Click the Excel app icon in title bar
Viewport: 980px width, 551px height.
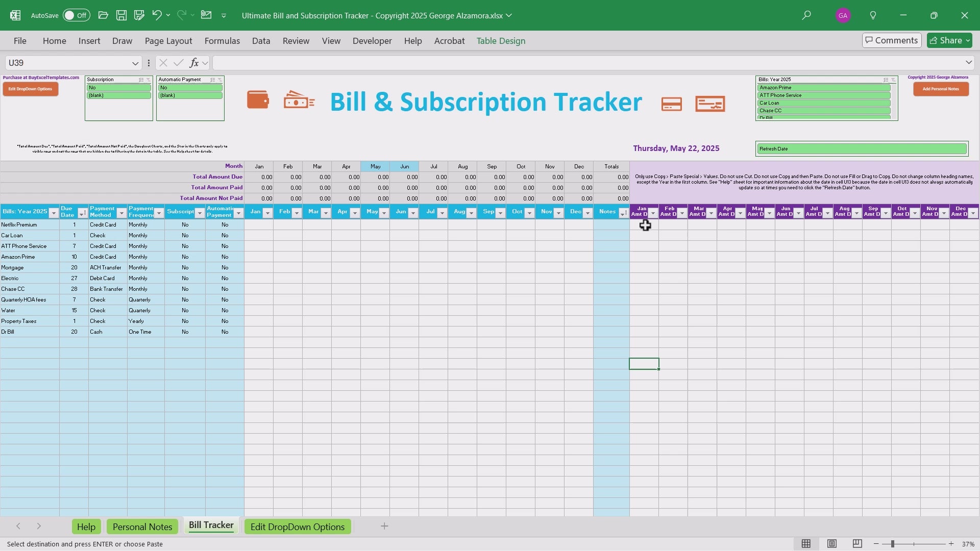point(15,15)
